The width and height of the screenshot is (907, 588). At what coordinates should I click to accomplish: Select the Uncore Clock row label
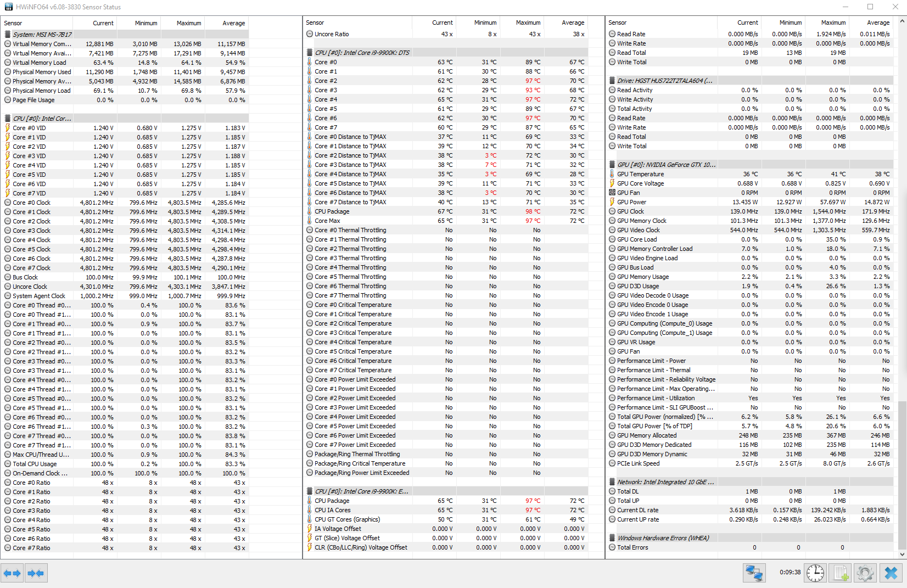(x=30, y=287)
